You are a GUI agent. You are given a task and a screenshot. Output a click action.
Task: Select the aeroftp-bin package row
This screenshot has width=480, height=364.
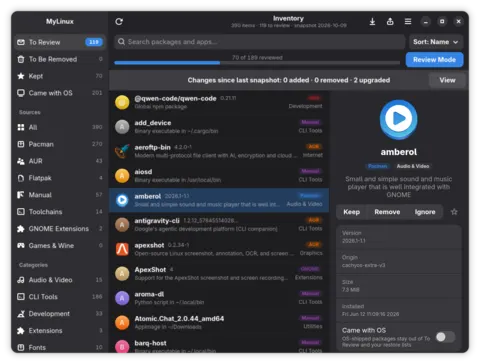[x=219, y=151]
